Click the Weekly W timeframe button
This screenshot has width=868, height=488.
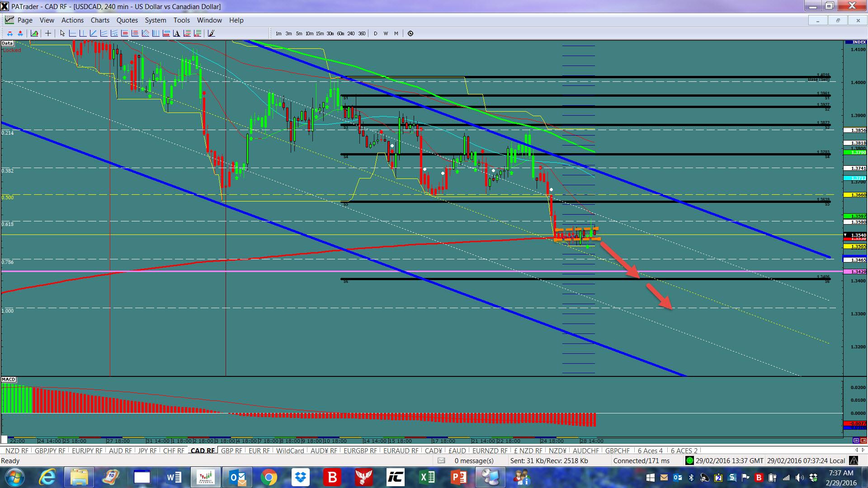(x=386, y=33)
